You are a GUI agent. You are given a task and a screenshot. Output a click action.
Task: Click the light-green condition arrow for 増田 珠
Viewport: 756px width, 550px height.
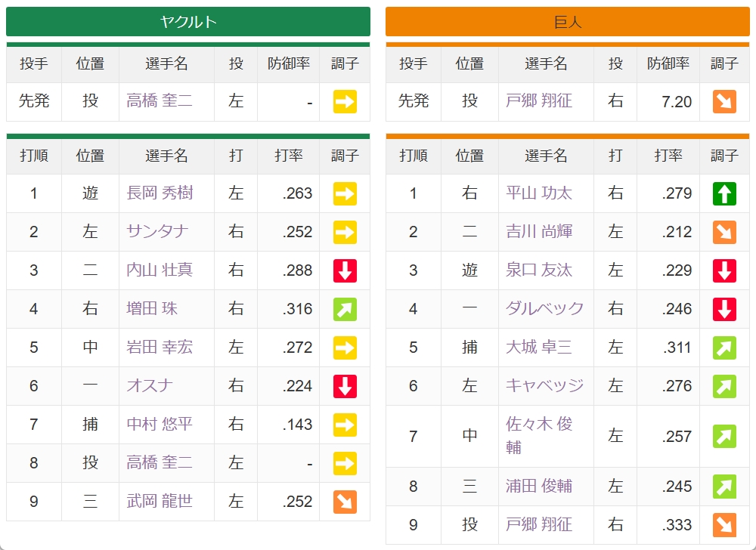point(345,309)
